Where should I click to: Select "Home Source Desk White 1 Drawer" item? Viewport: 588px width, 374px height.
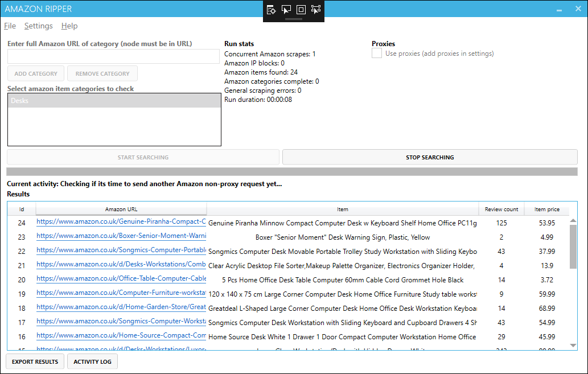[x=342, y=337]
